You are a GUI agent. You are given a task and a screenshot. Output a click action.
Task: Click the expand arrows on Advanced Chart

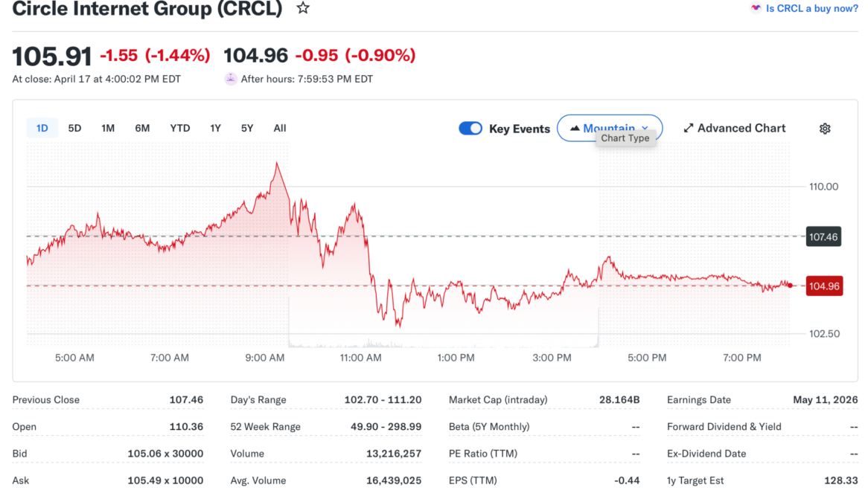point(688,127)
